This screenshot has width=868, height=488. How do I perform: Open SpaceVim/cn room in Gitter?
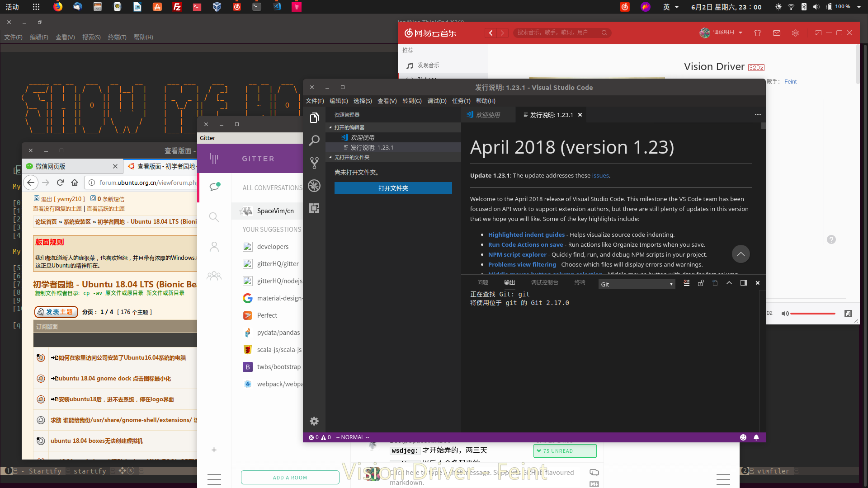point(267,211)
